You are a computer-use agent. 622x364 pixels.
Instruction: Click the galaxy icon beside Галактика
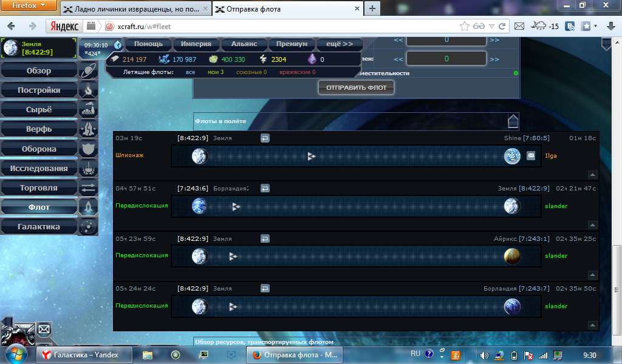point(88,226)
